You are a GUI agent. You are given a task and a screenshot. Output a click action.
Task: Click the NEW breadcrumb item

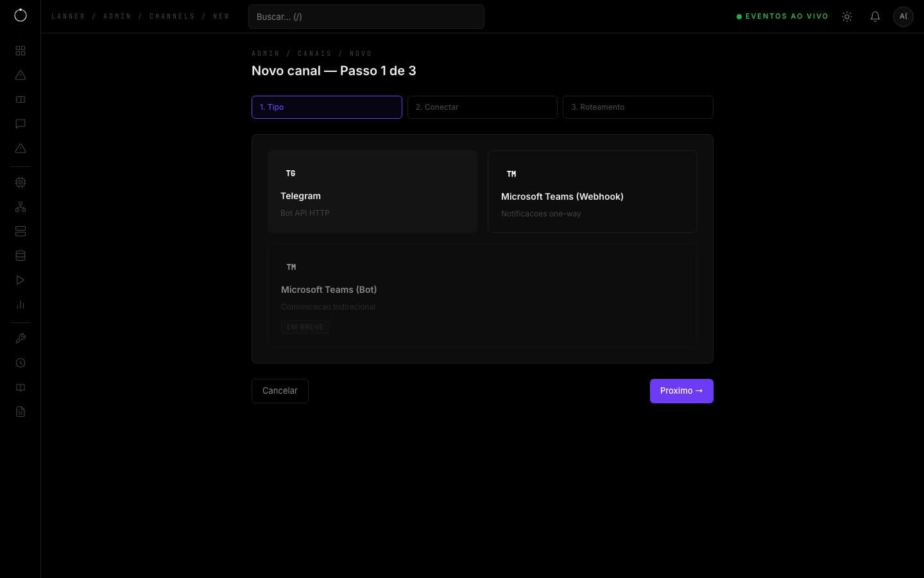221,16
